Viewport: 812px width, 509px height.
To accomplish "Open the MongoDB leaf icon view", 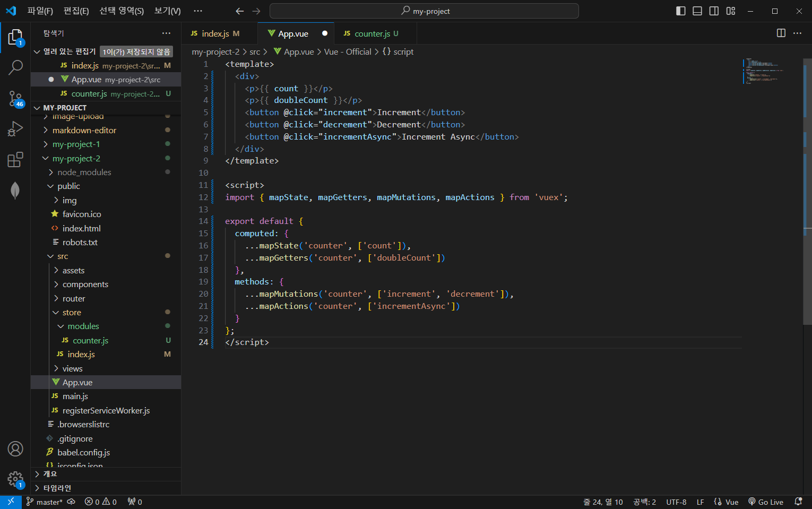I will click(x=15, y=191).
